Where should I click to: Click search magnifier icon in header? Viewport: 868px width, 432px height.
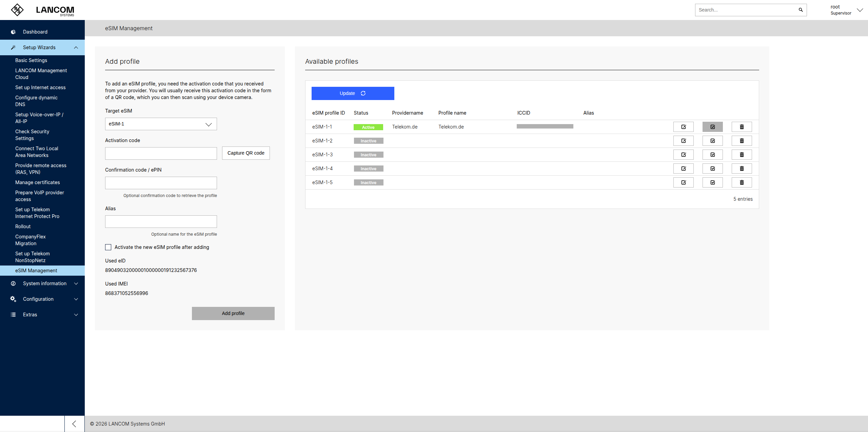pyautogui.click(x=801, y=10)
